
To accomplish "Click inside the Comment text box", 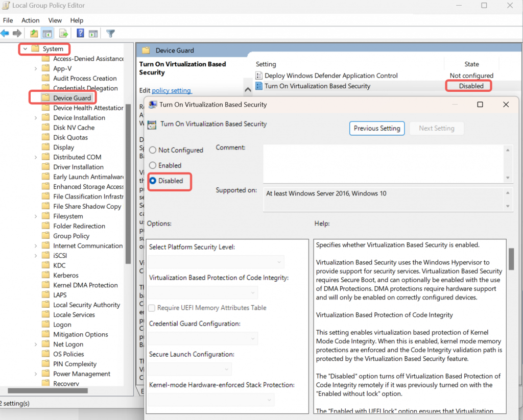I will (x=384, y=164).
